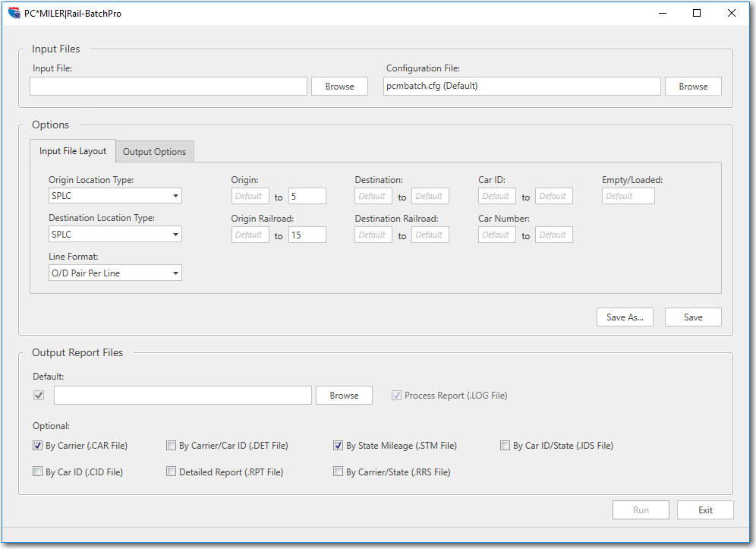Viewport: 756px width, 549px height.
Task: Click the Default output report path field
Action: (183, 395)
